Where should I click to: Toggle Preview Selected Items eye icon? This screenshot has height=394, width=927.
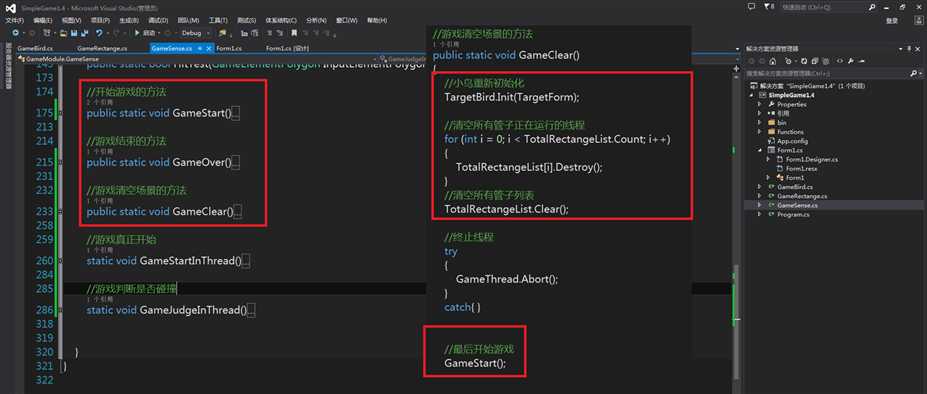pyautogui.click(x=840, y=61)
